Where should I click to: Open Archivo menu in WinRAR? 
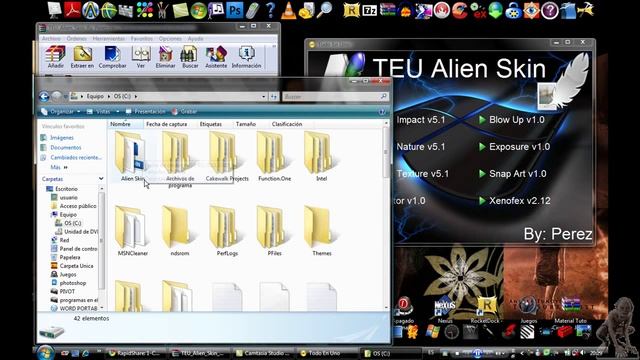pos(51,38)
